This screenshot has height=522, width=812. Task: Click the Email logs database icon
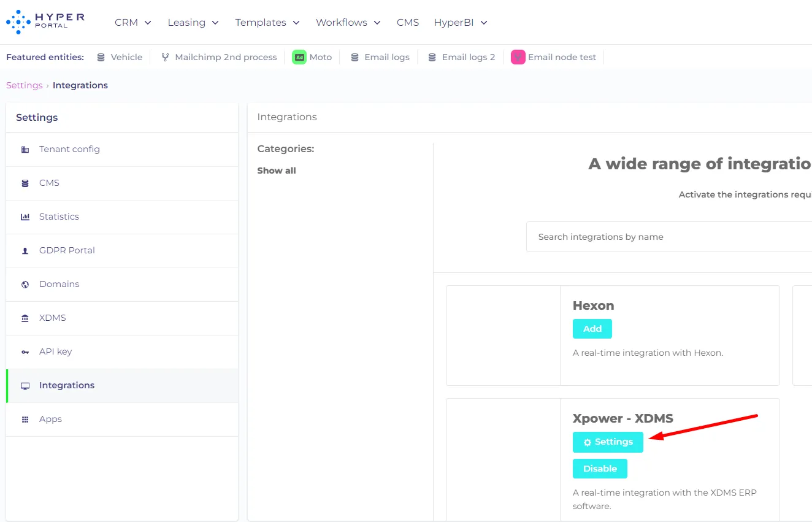pyautogui.click(x=354, y=57)
